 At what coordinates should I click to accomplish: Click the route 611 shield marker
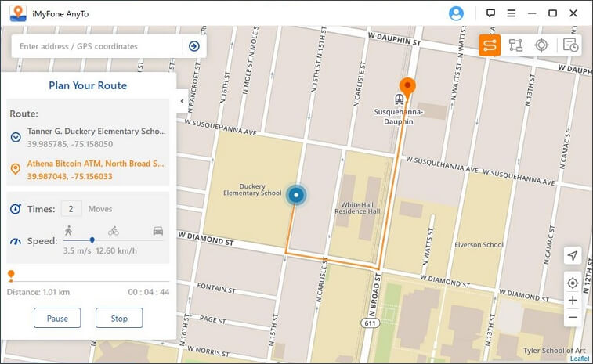pos(370,323)
